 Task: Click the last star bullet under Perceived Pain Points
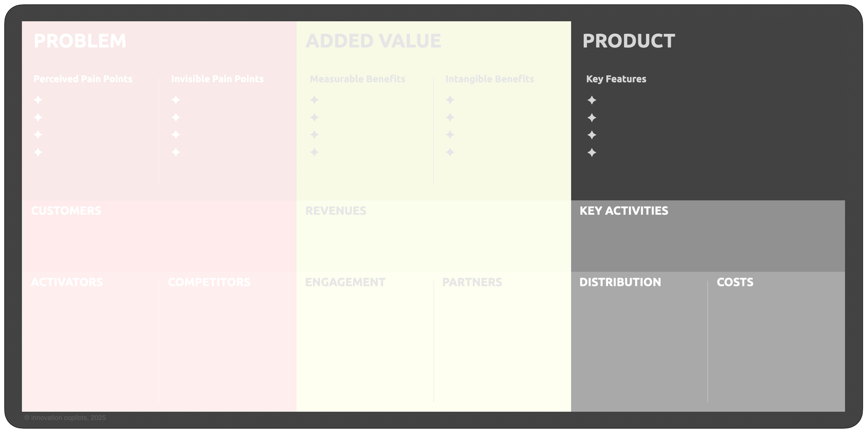(38, 152)
